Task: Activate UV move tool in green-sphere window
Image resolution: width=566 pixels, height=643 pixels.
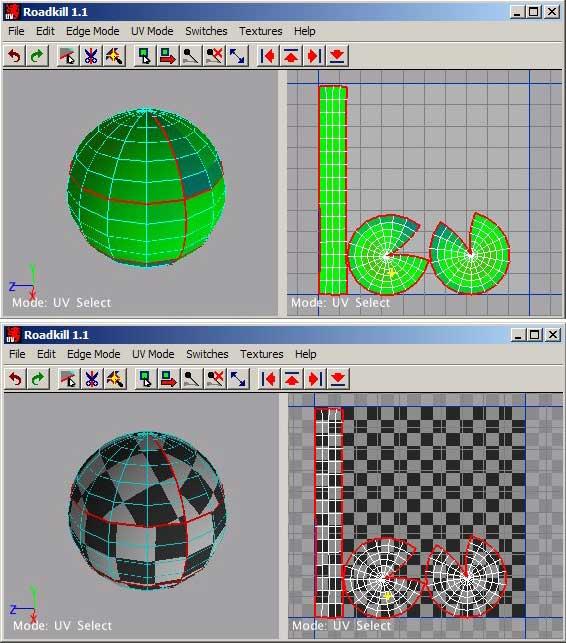Action: [x=168, y=55]
